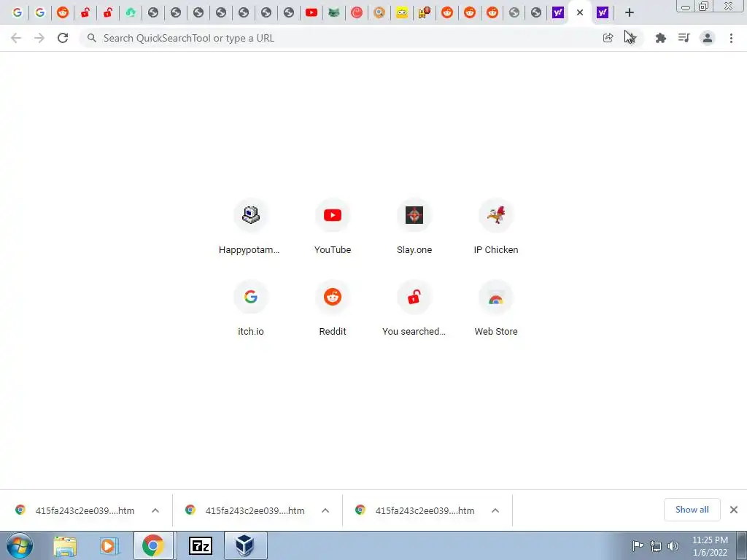Switch to the tab with notification badge
Image resolution: width=747 pixels, height=560 pixels.
pyautogui.click(x=424, y=13)
